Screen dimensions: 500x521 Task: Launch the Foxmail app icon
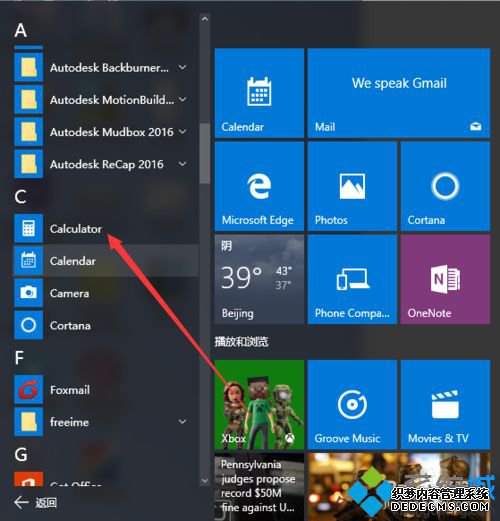pos(29,389)
